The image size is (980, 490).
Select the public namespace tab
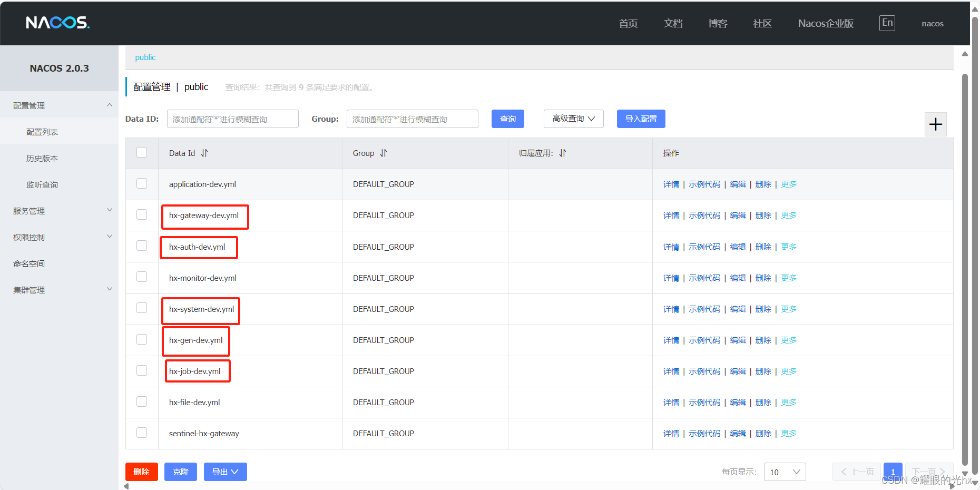145,57
